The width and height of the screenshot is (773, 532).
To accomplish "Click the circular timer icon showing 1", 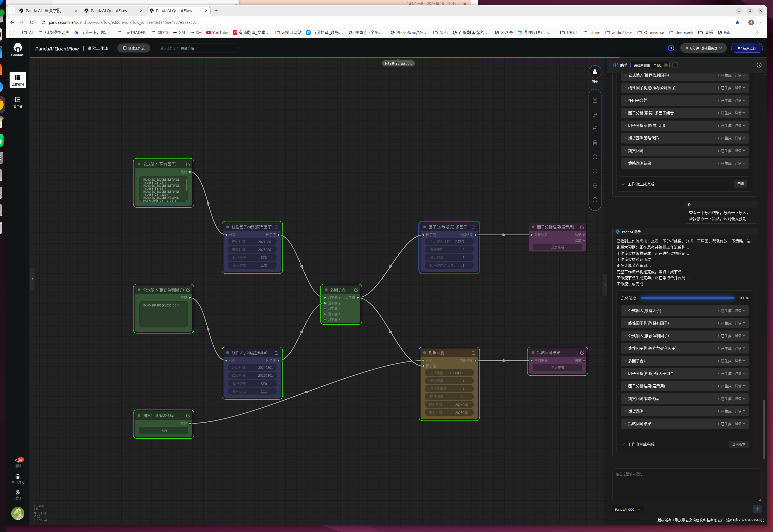I will [671, 48].
